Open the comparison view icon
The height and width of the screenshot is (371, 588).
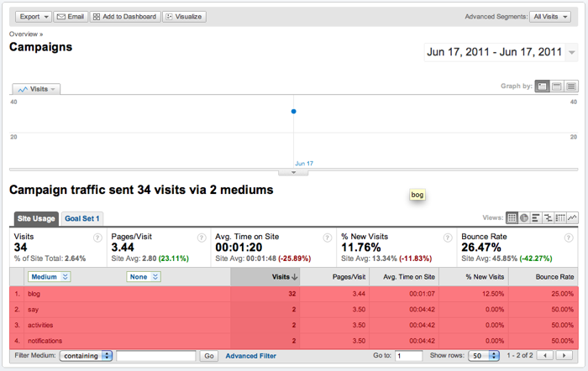(548, 218)
